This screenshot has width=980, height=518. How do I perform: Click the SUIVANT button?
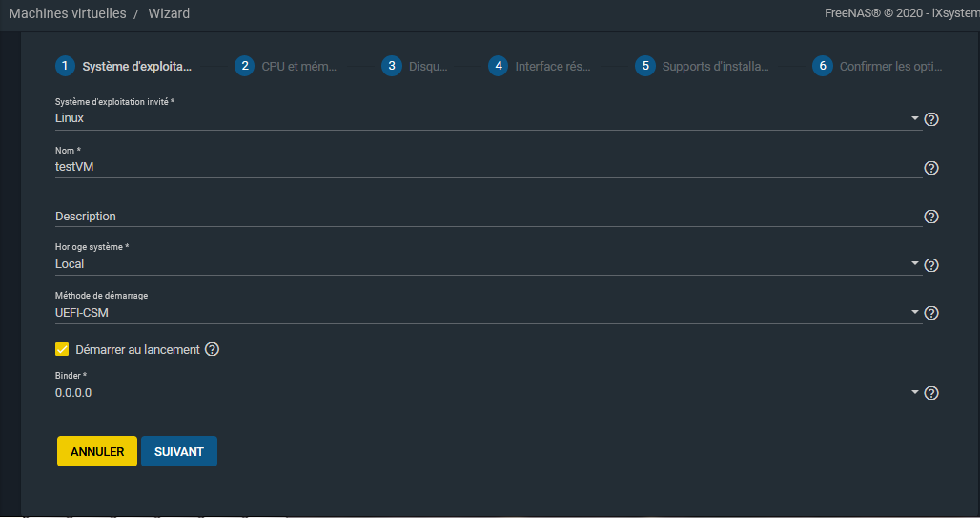coord(179,451)
